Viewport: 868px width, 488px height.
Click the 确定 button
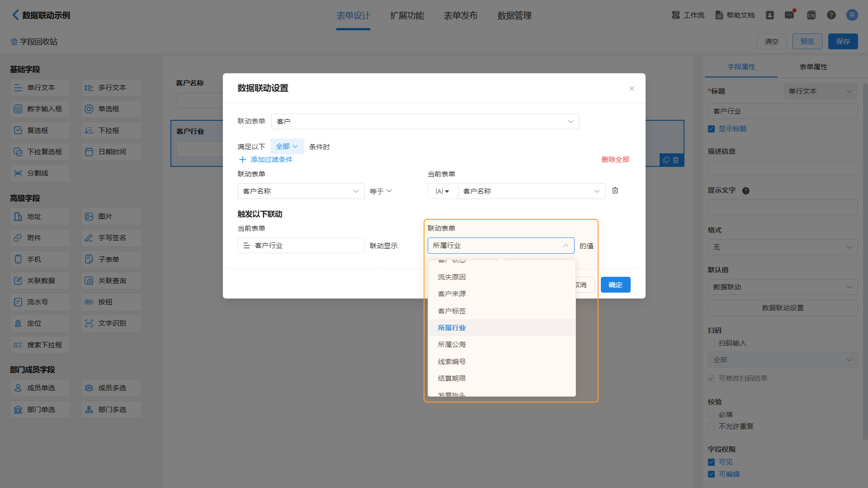615,284
